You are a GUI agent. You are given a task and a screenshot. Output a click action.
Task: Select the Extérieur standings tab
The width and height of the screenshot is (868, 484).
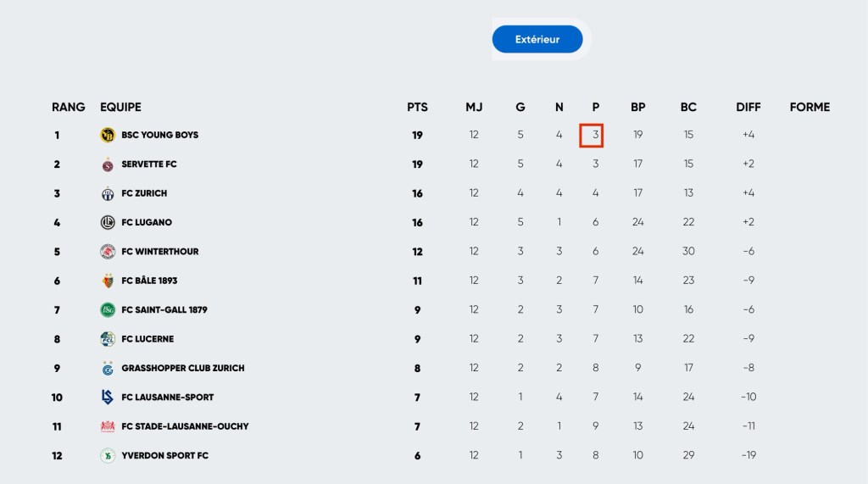click(537, 39)
